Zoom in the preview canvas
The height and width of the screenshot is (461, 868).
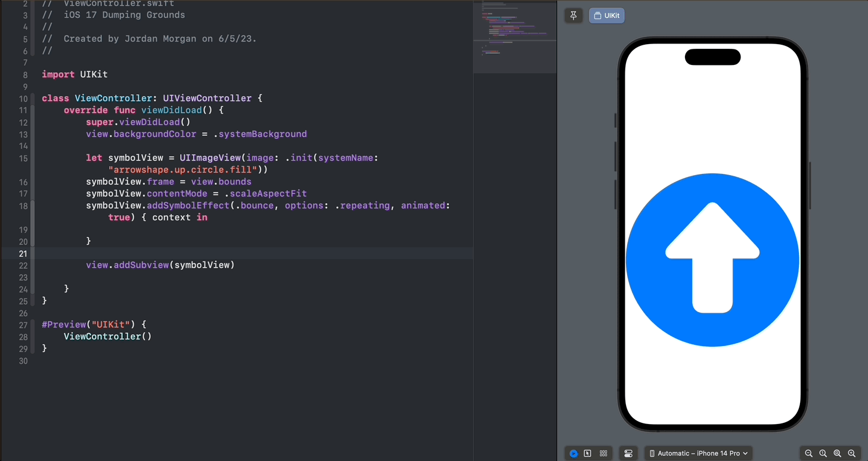click(852, 453)
